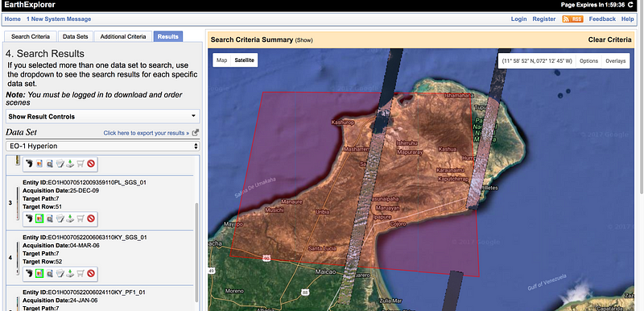Open the Additional Criteria tab
The height and width of the screenshot is (311, 644).
pyautogui.click(x=123, y=36)
